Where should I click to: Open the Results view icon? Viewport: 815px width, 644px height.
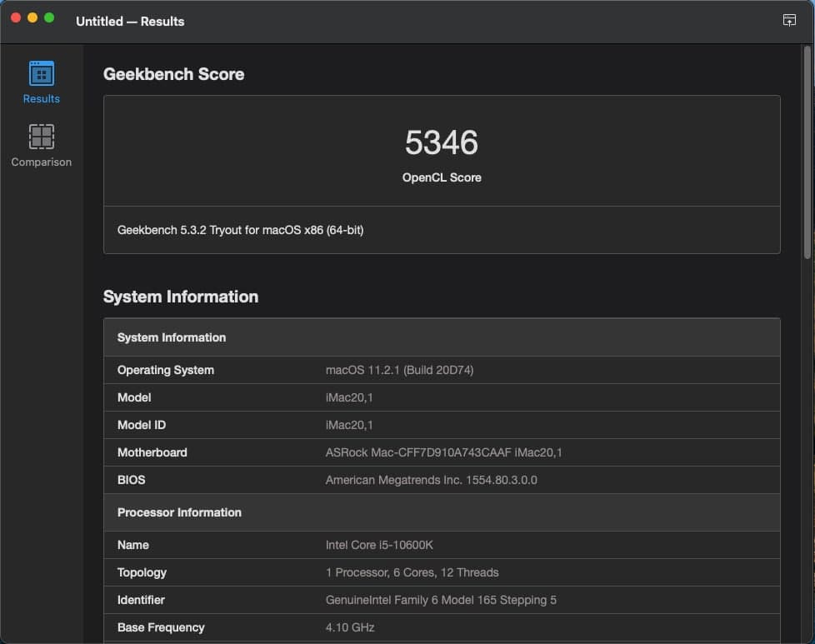click(x=41, y=74)
